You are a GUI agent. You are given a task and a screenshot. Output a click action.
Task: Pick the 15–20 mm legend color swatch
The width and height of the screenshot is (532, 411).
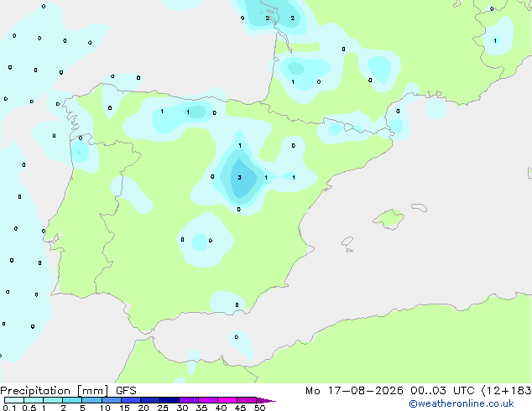pos(131,400)
